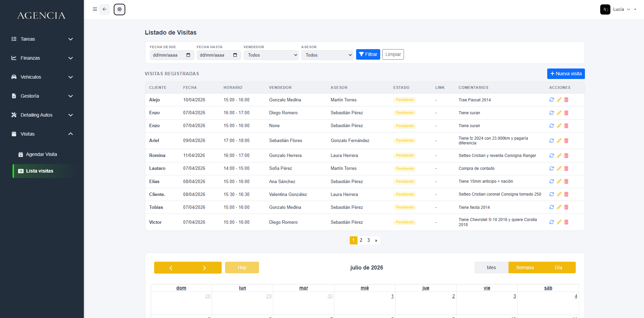
Task: Open Fecha Hasta calendar picker icon
Action: (235, 55)
